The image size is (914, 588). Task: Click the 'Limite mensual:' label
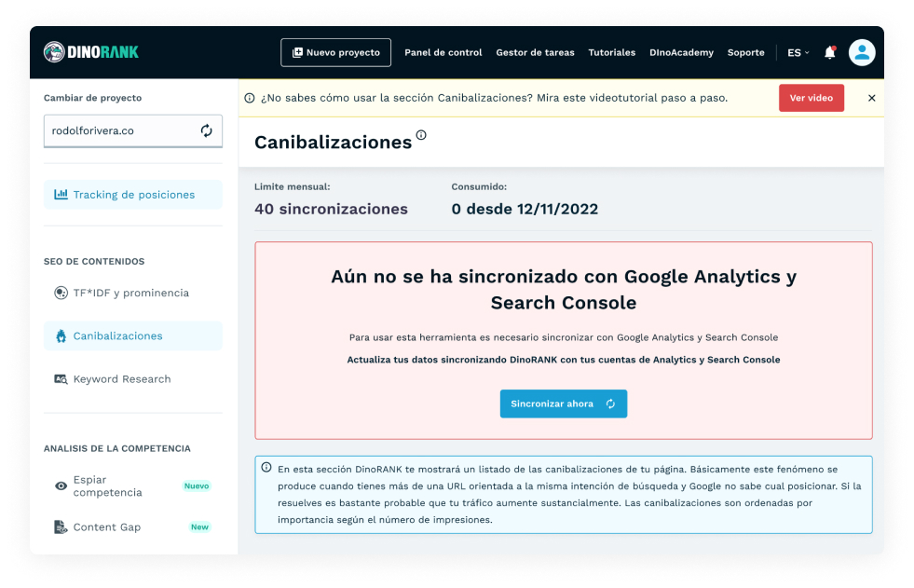pos(292,186)
